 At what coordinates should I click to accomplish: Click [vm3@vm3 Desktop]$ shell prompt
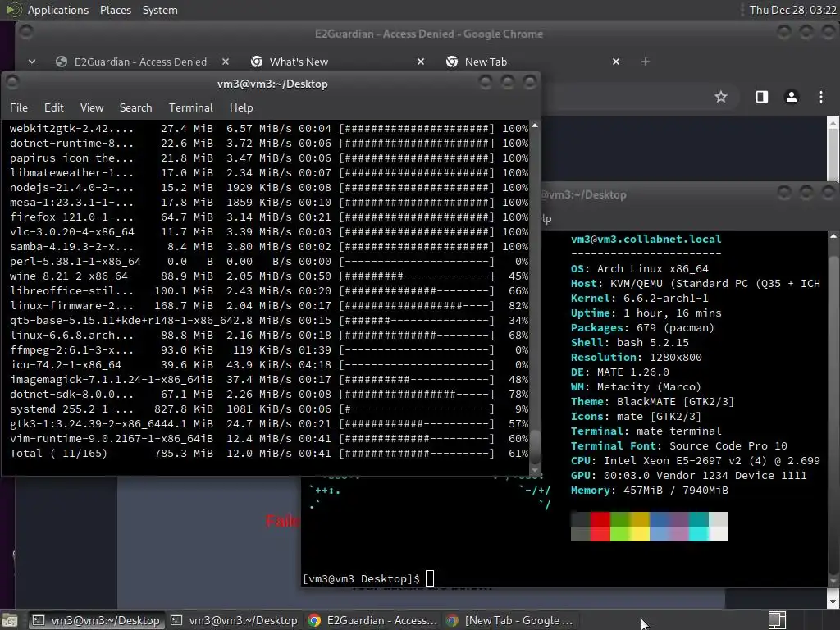361,578
